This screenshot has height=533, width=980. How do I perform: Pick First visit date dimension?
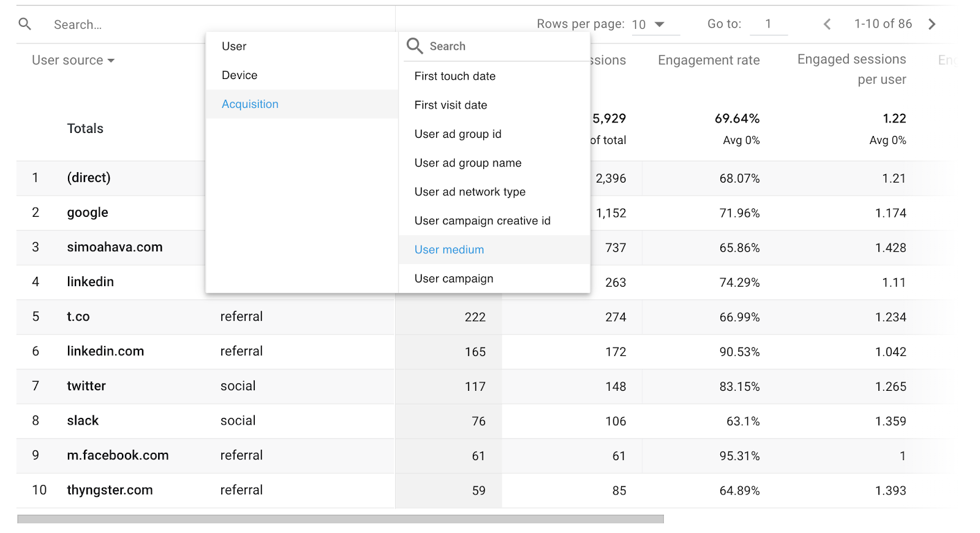[x=450, y=105]
